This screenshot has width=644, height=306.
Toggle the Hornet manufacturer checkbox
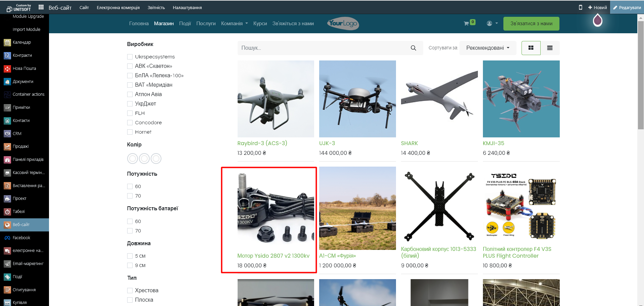pyautogui.click(x=130, y=132)
